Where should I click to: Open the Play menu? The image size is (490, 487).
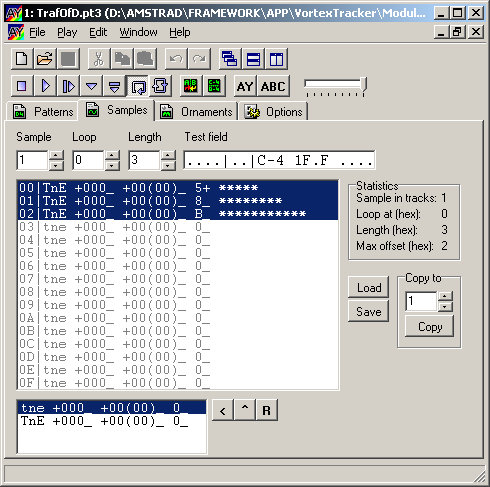click(x=67, y=32)
